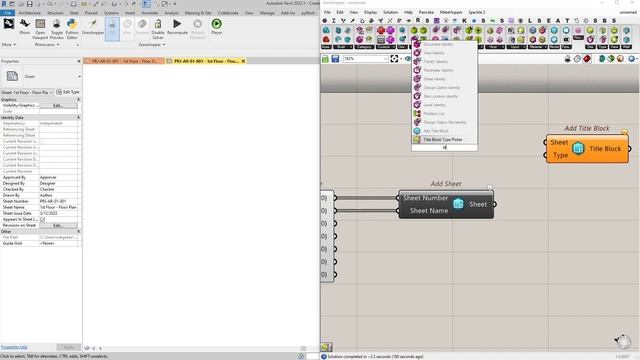
Task: Click the Edit Type button
Action: (x=68, y=92)
